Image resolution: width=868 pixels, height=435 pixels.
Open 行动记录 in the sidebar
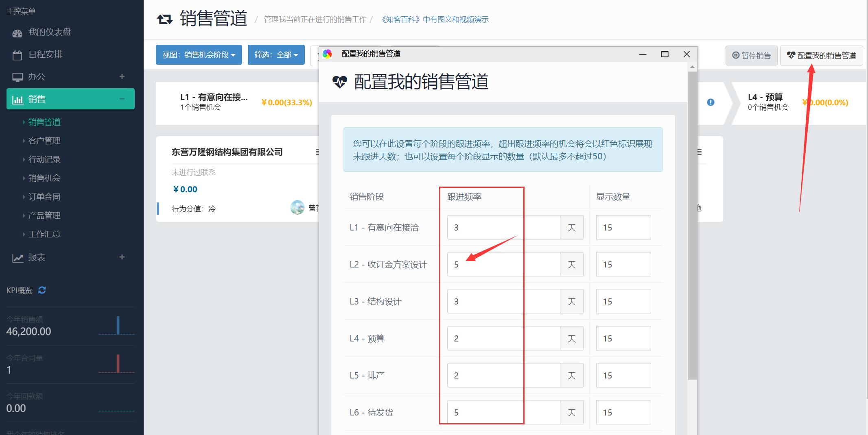[44, 159]
